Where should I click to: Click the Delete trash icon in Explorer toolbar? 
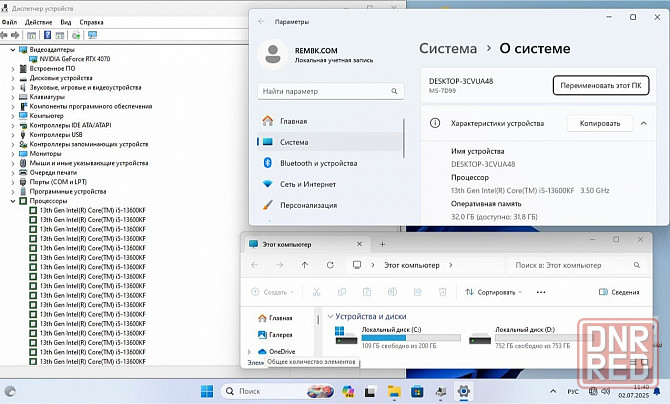click(x=443, y=292)
